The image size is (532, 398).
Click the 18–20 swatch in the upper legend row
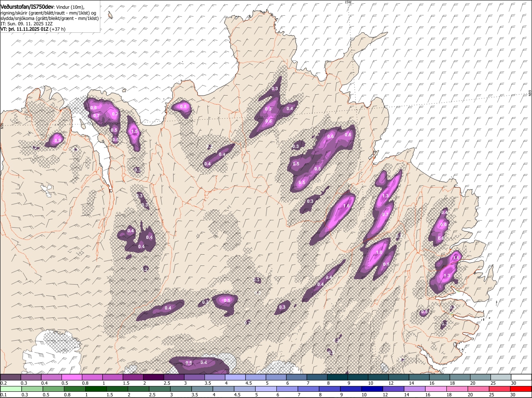tap(460, 377)
